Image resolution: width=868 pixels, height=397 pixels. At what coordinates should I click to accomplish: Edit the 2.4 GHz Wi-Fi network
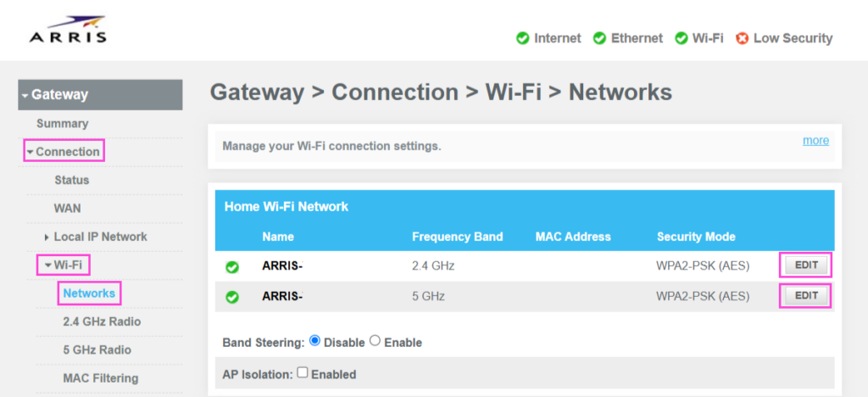pyautogui.click(x=805, y=265)
